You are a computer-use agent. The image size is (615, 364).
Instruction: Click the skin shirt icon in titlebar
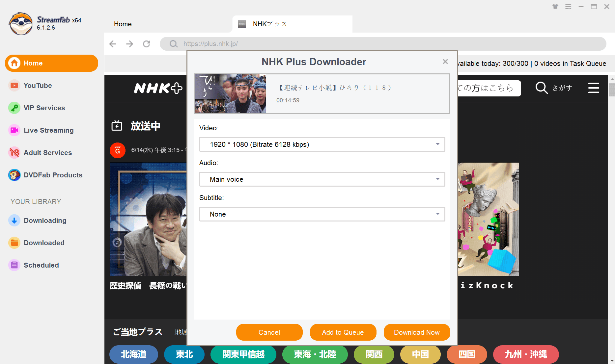pyautogui.click(x=555, y=7)
